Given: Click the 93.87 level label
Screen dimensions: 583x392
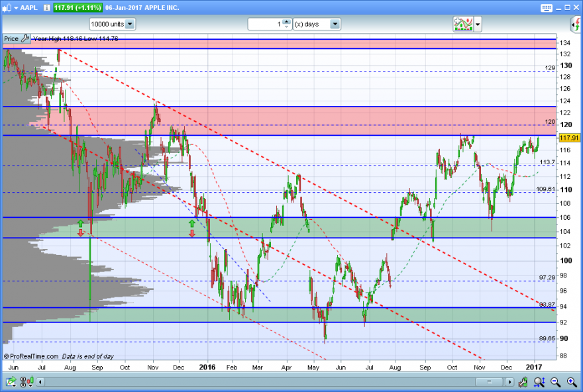Looking at the screenshot, I should (547, 305).
